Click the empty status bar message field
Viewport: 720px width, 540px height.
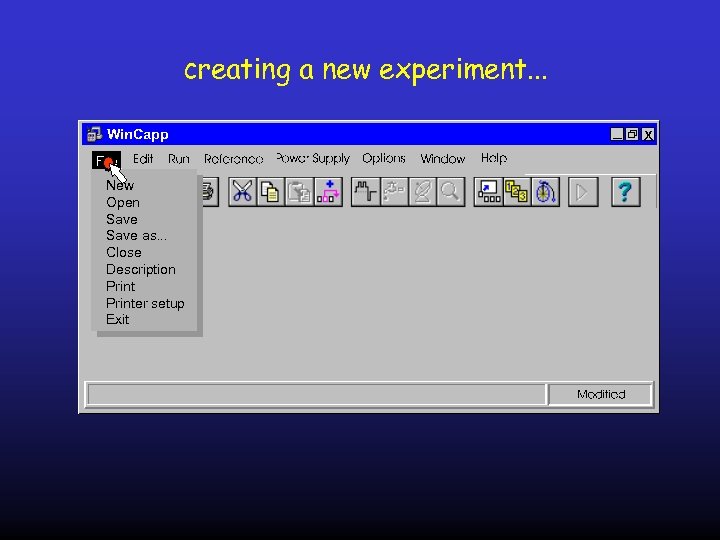click(x=316, y=394)
